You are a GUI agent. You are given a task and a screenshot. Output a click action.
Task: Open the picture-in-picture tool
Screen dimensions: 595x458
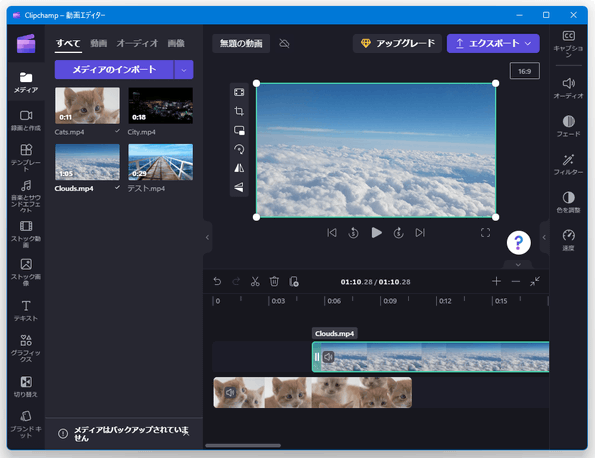(239, 130)
